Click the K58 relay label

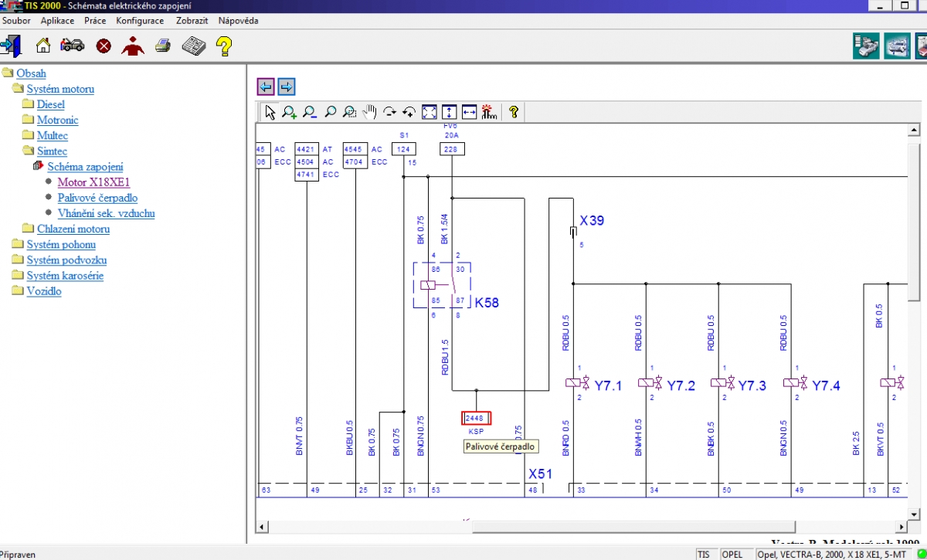[487, 303]
